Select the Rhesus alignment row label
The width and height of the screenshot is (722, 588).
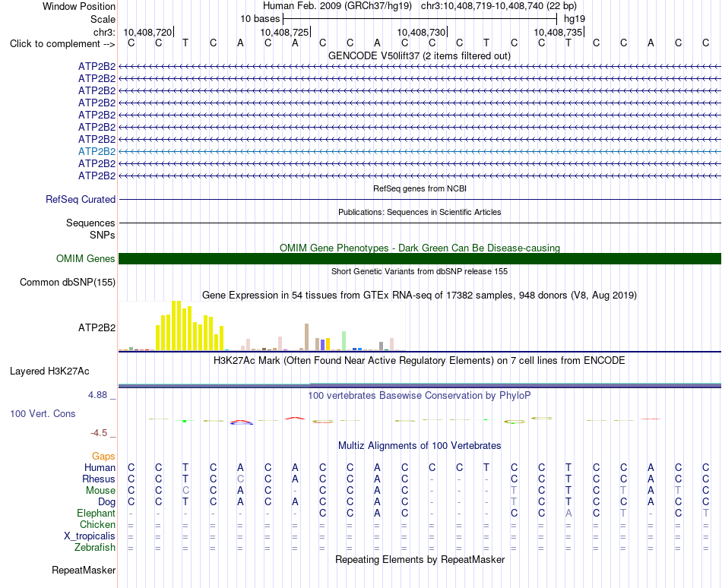[99, 479]
